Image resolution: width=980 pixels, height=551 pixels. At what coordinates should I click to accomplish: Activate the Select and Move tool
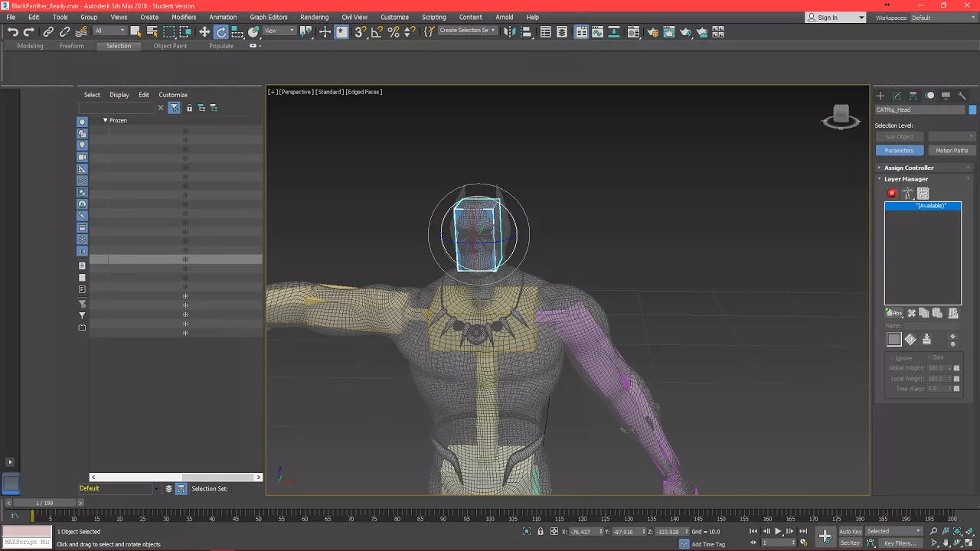click(x=204, y=31)
